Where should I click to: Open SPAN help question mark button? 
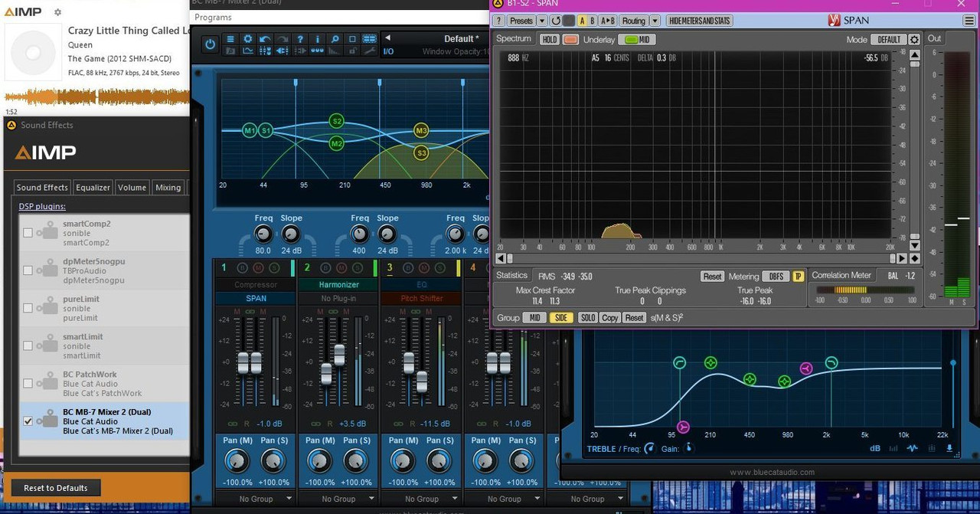(x=499, y=21)
